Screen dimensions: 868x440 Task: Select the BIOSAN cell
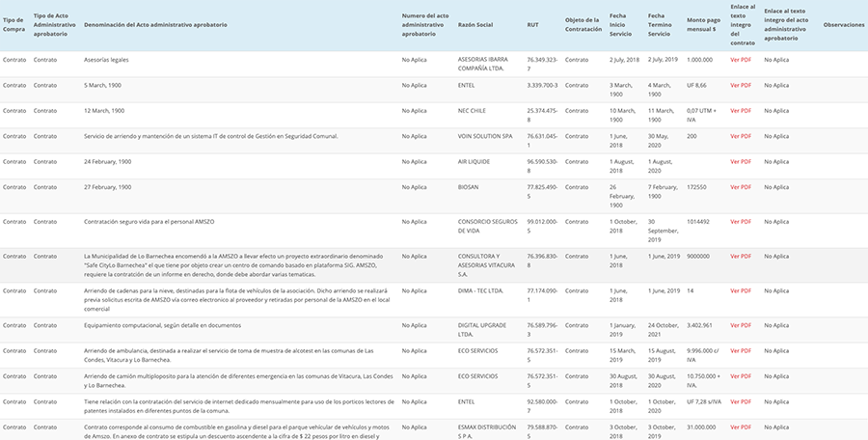[x=469, y=187]
